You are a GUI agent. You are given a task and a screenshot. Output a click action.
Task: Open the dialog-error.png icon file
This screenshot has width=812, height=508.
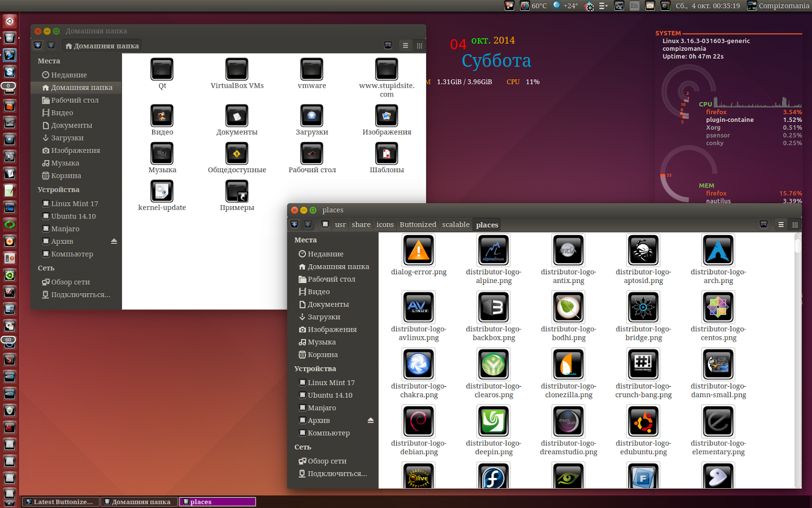[419, 250]
